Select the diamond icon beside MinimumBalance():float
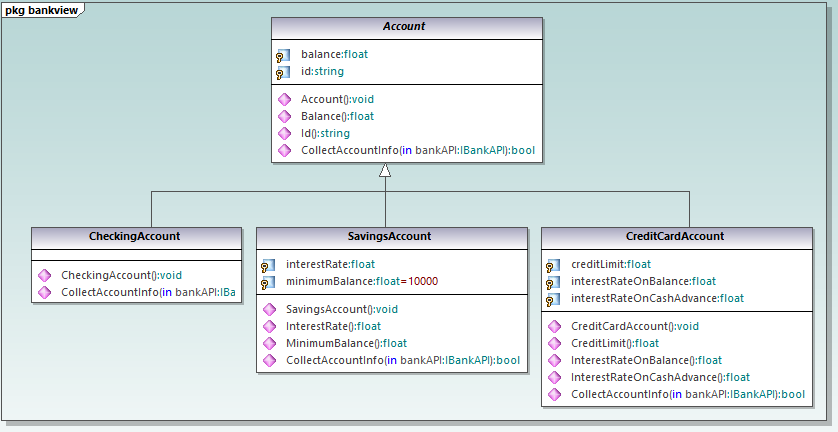Image resolution: width=838 pixels, height=432 pixels. pos(268,343)
